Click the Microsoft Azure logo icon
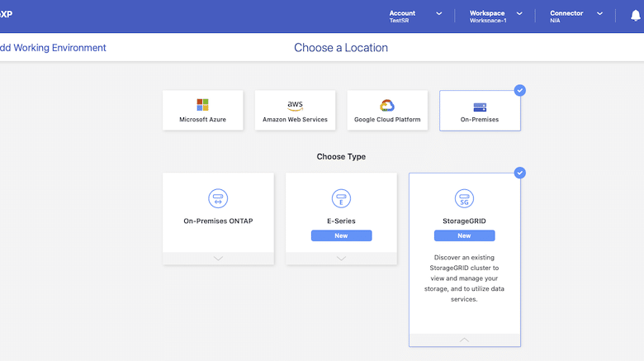644x361 pixels. point(202,105)
